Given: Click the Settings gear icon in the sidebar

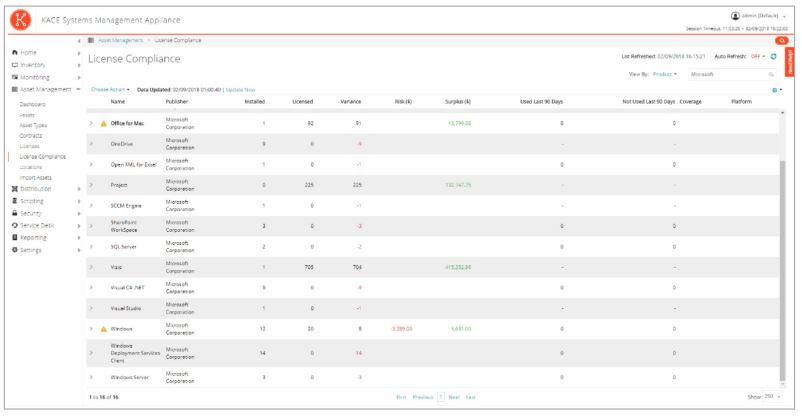Looking at the screenshot, I should [15, 250].
